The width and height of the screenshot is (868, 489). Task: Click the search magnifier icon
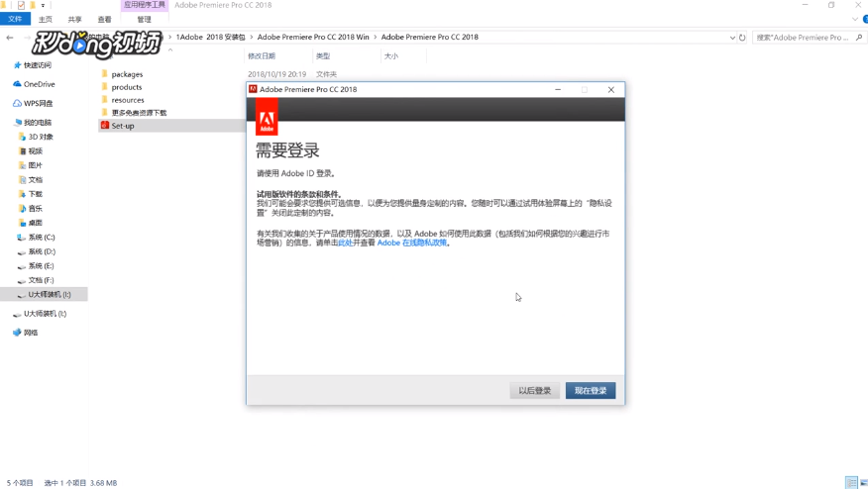point(859,38)
